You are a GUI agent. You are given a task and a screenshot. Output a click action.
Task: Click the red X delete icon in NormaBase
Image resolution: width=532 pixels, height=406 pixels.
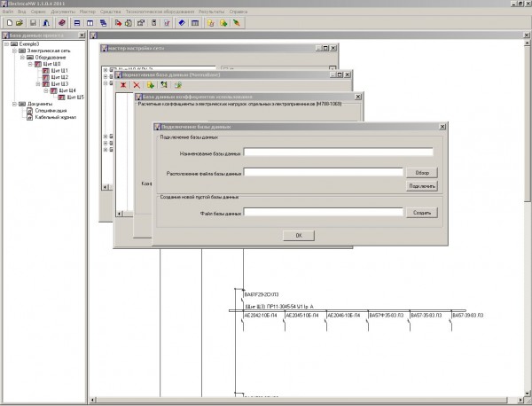pyautogui.click(x=138, y=84)
